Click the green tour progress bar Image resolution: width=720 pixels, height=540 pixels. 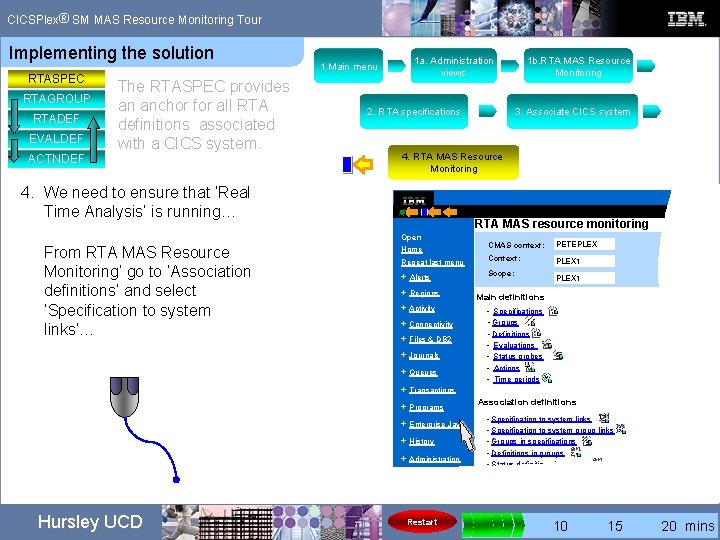(492, 524)
